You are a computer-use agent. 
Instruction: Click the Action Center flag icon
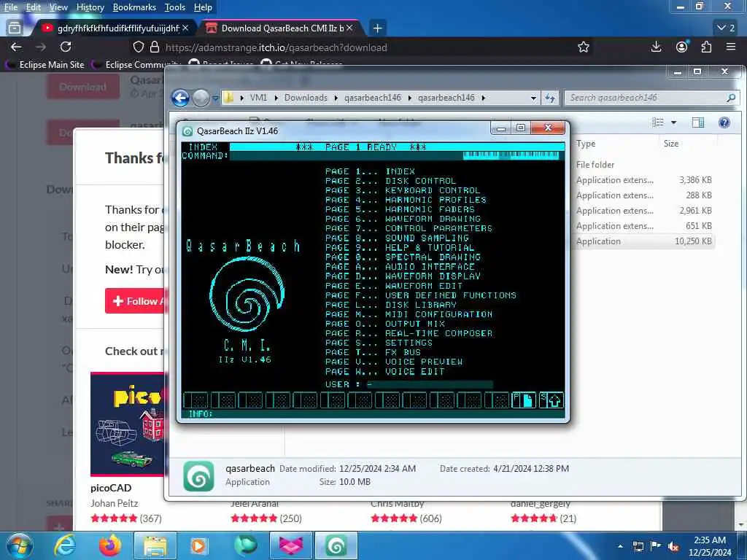[x=656, y=546]
